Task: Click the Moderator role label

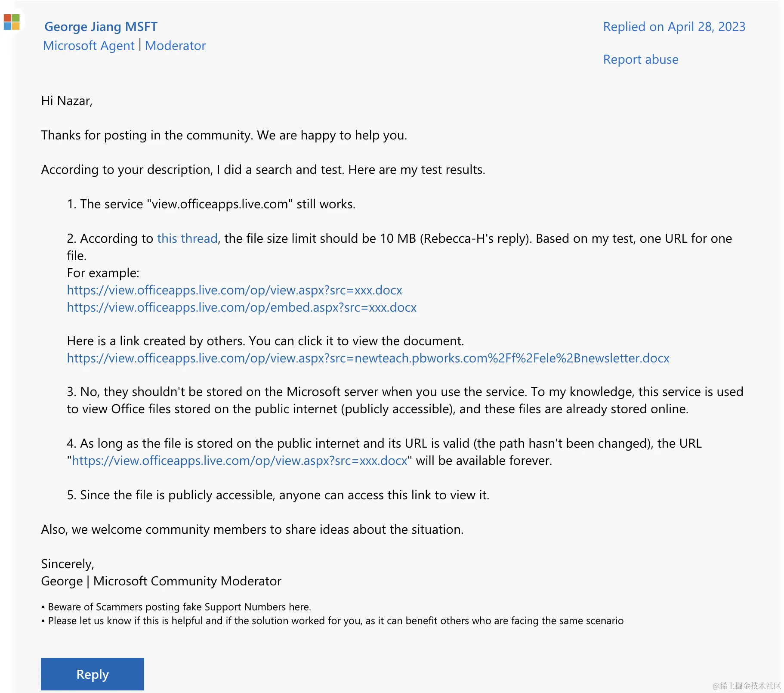Action: click(x=175, y=46)
